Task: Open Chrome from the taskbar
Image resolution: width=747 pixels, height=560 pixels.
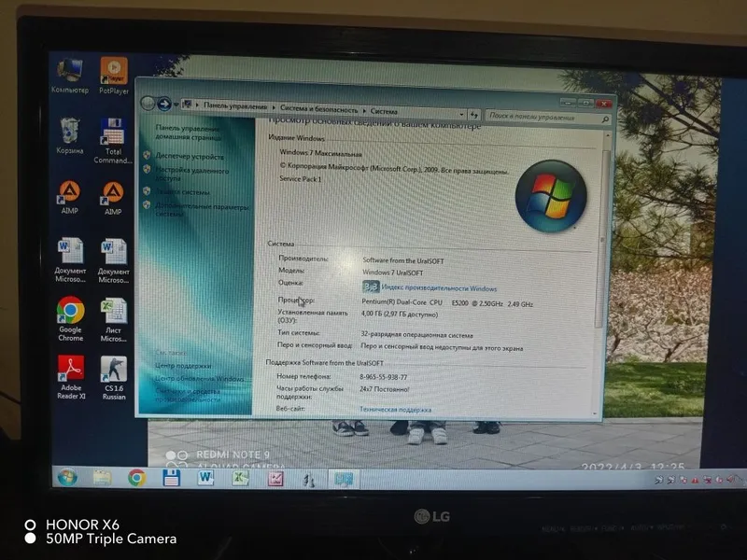Action: tap(136, 478)
